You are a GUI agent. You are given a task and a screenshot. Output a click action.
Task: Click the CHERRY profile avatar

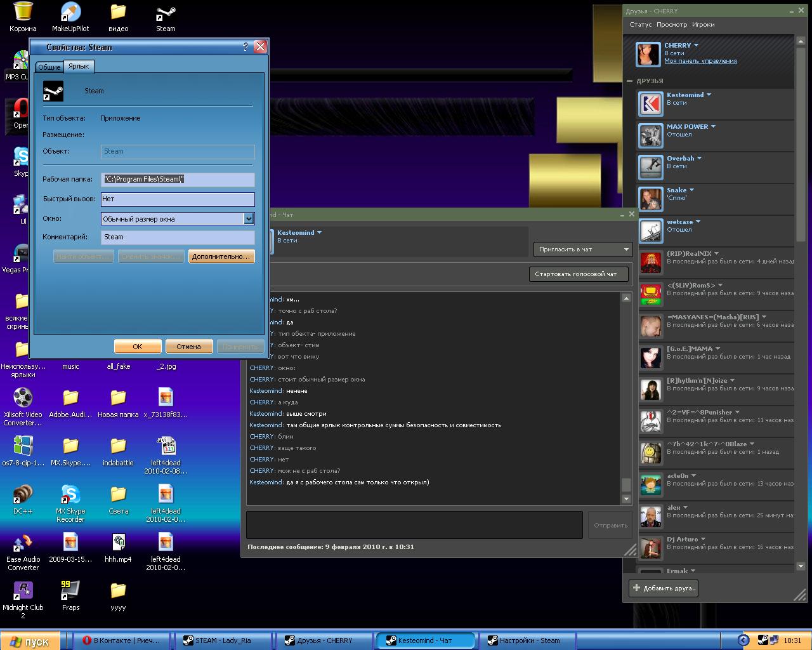(648, 55)
